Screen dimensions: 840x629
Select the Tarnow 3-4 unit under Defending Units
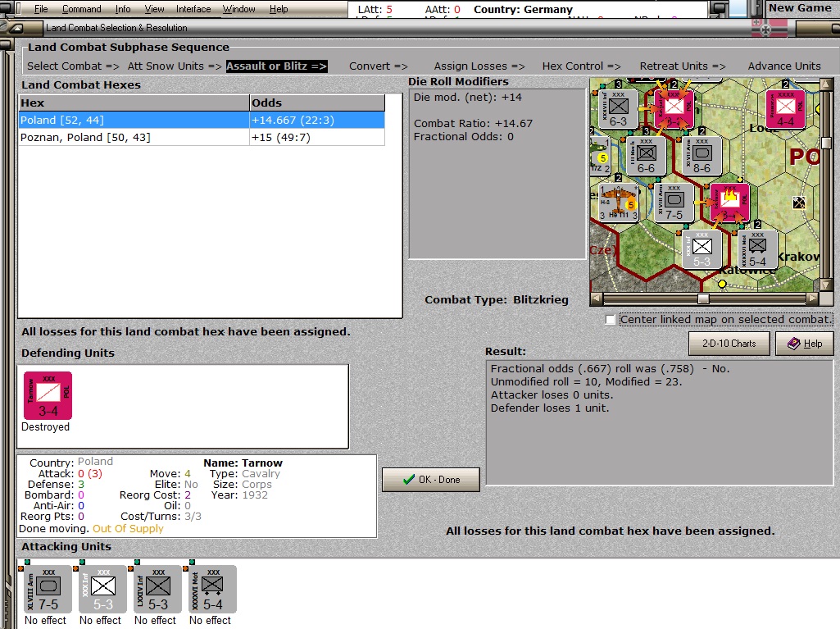tap(48, 396)
